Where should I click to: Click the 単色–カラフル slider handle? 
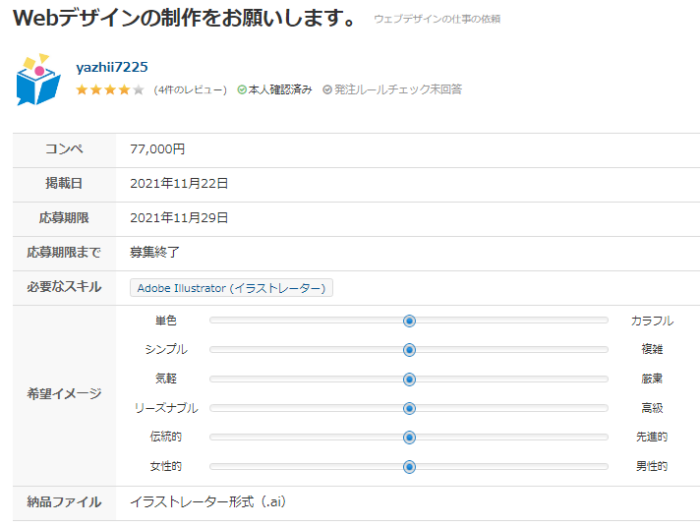(x=409, y=321)
